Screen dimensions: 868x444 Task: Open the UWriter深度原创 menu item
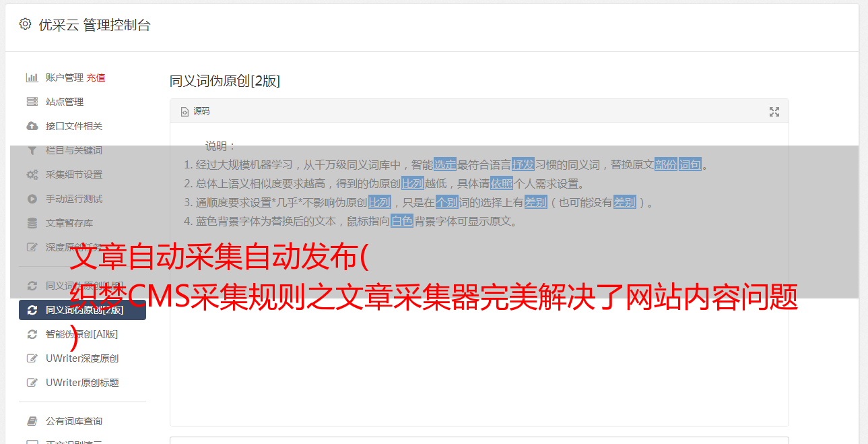coord(82,358)
